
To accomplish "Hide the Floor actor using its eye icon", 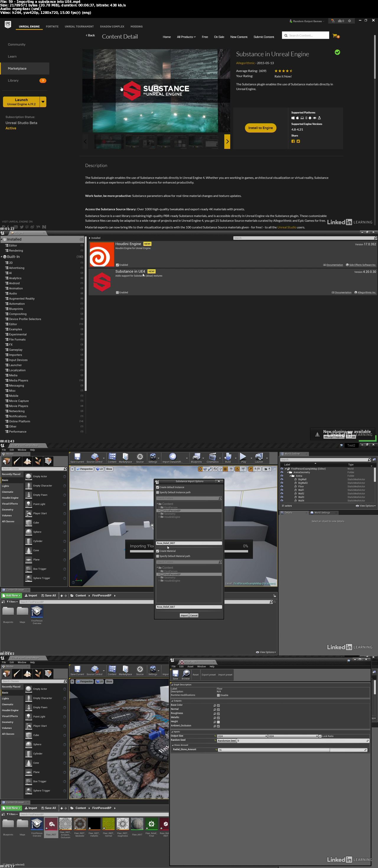I will click(x=282, y=486).
